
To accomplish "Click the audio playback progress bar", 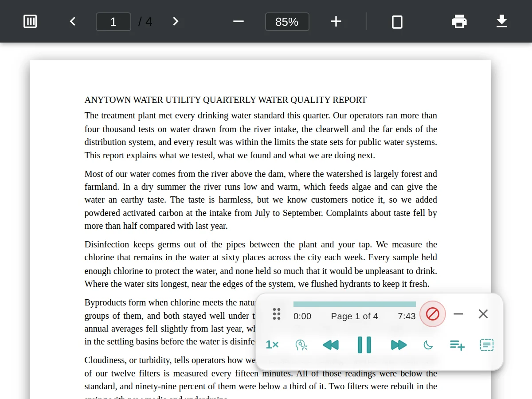I will 355,304.
